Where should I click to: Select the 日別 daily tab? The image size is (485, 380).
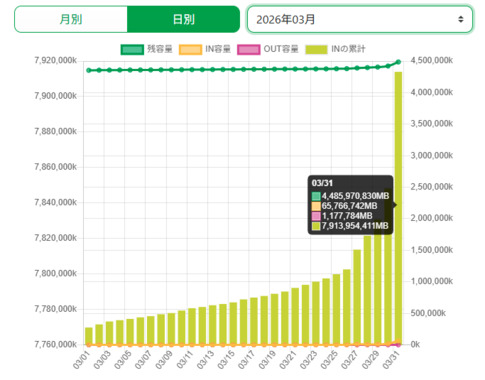[x=183, y=19]
